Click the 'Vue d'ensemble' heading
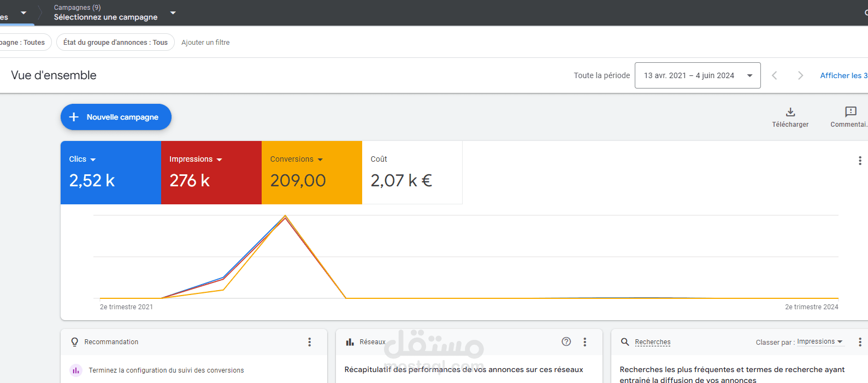868x383 pixels. (x=54, y=75)
